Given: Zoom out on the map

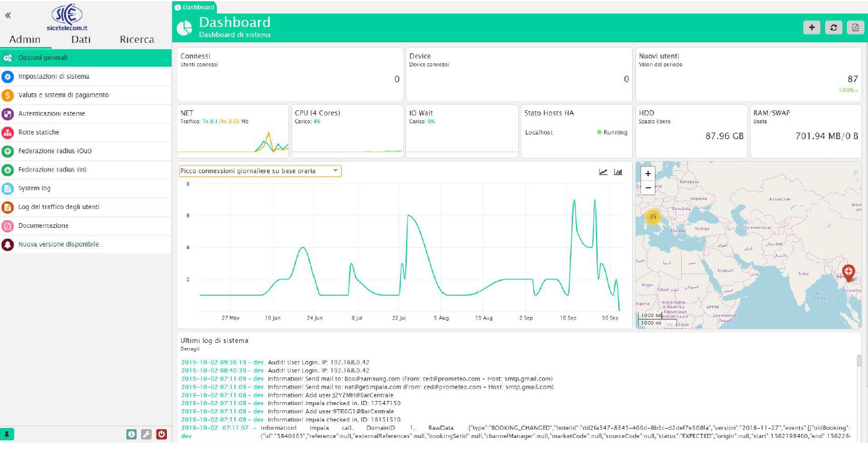Looking at the screenshot, I should [648, 187].
